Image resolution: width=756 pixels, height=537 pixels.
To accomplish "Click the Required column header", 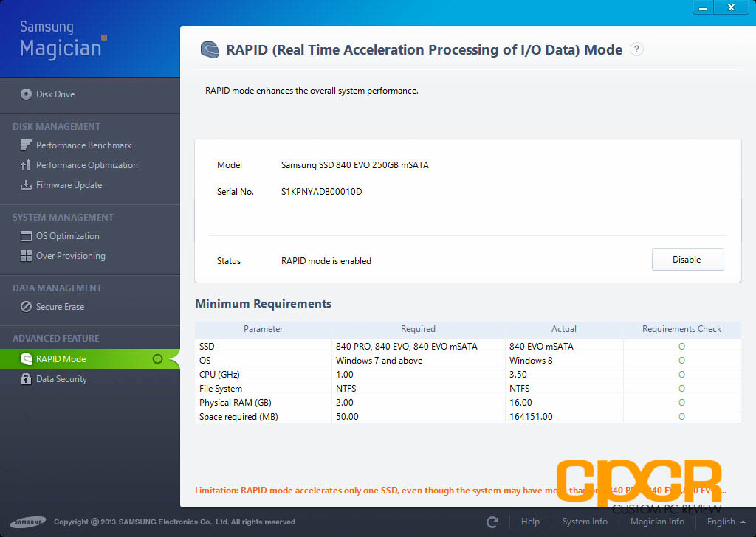I will [x=418, y=329].
